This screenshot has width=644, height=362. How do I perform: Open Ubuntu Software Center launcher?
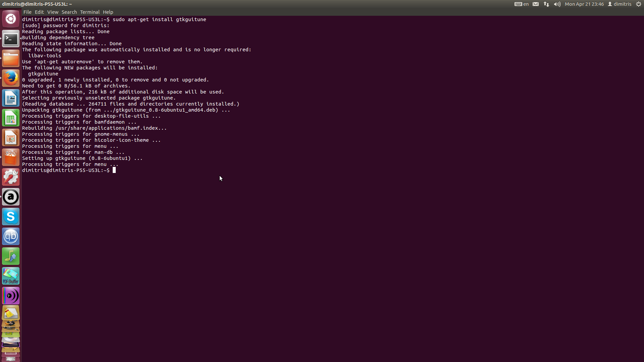pyautogui.click(x=11, y=158)
